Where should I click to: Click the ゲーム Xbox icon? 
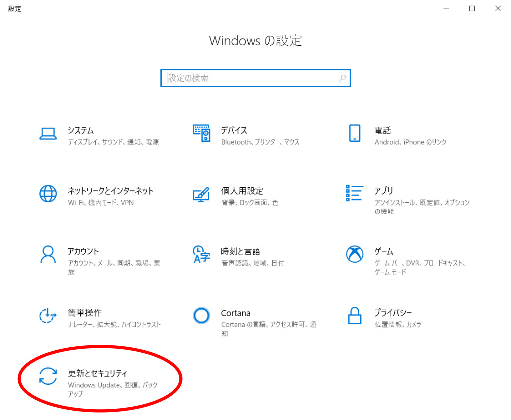(355, 254)
